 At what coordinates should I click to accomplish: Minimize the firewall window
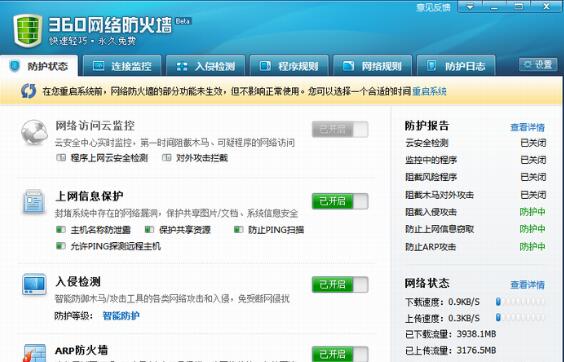coord(494,6)
